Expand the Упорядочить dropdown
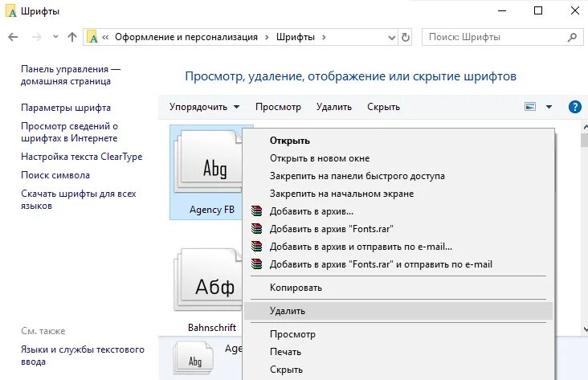Viewport: 588px width, 380px height. coord(205,107)
